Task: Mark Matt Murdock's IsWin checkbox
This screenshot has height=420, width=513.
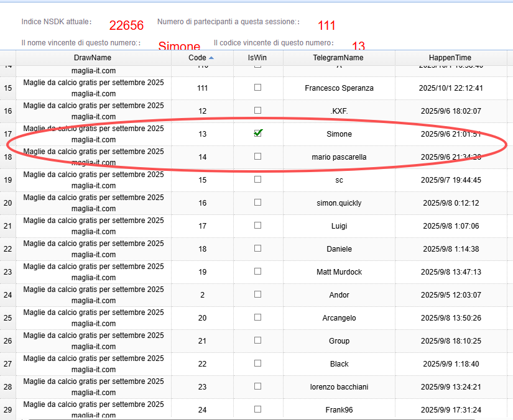Action: 258,272
